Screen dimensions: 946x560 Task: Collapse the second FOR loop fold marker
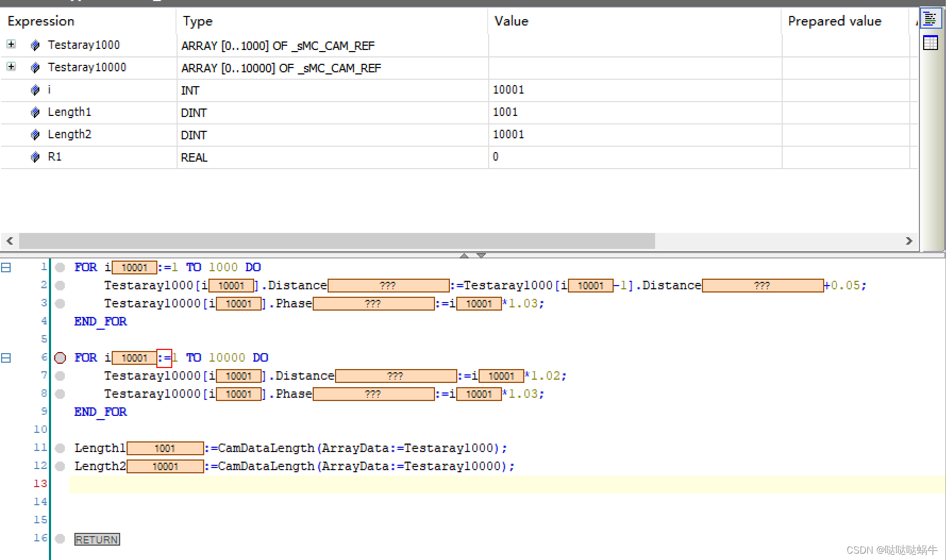(x=6, y=357)
